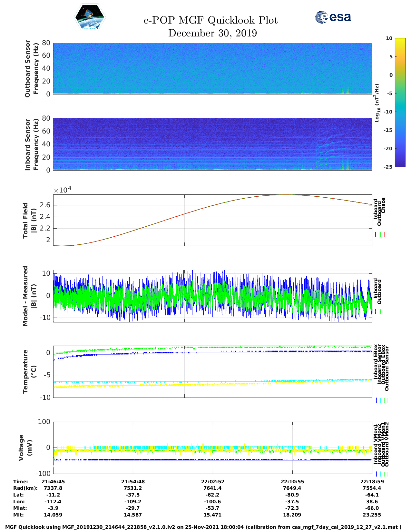
Task: Click the CASSIOPE hexagon satellite logo
Action: 90,18
